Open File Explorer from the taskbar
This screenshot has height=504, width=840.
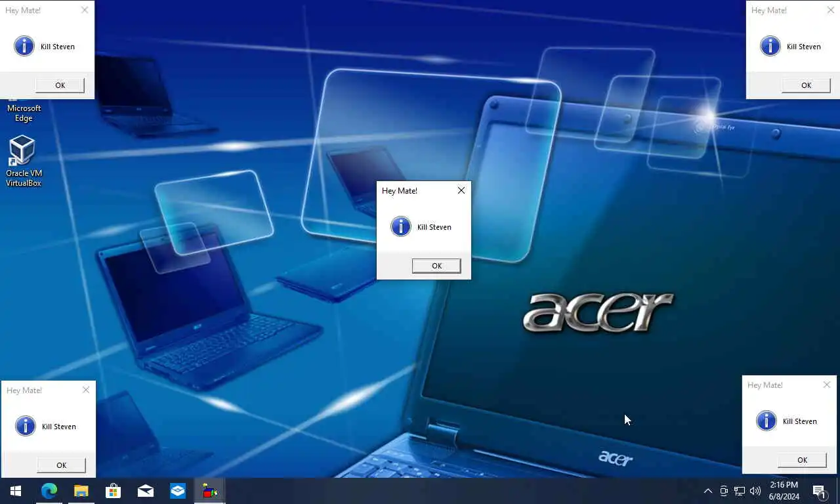[x=81, y=491]
